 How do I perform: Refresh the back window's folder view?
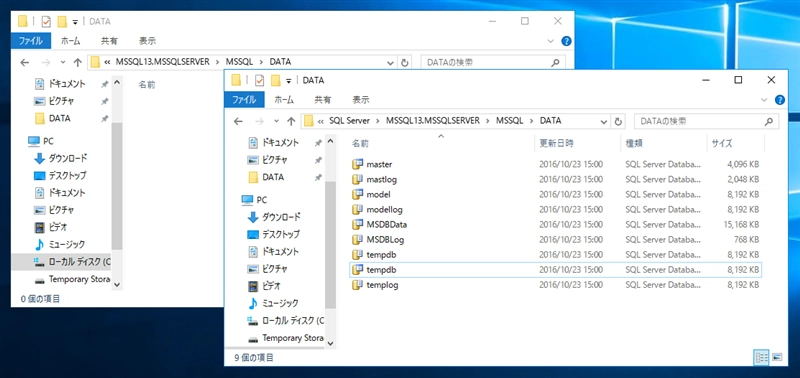[405, 62]
